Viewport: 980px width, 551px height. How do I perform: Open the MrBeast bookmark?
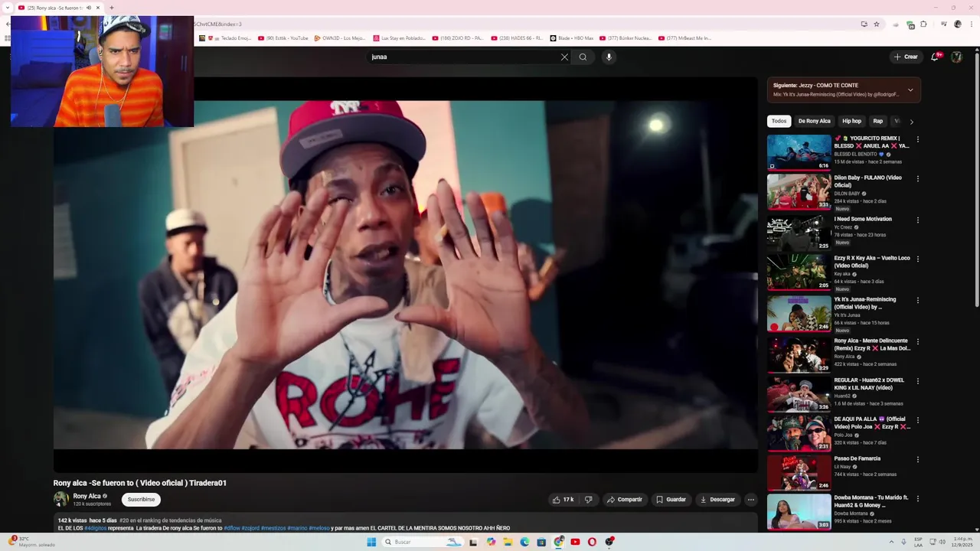[x=685, y=38]
